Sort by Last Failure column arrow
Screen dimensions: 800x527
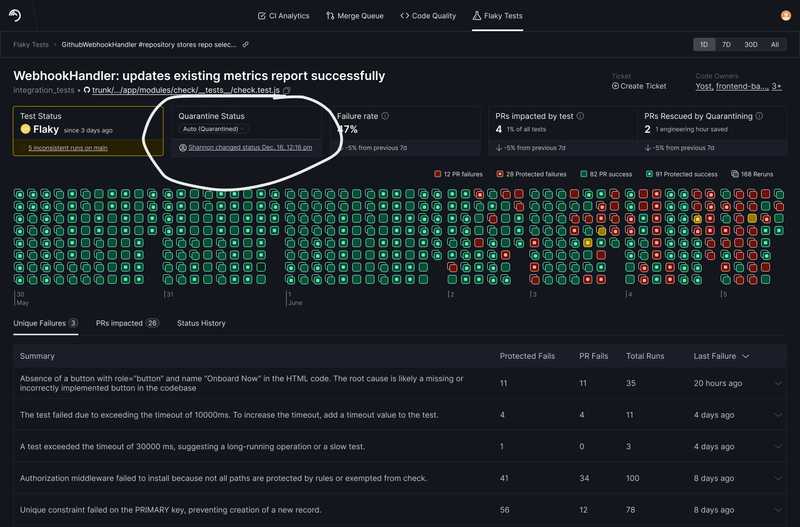(x=746, y=356)
